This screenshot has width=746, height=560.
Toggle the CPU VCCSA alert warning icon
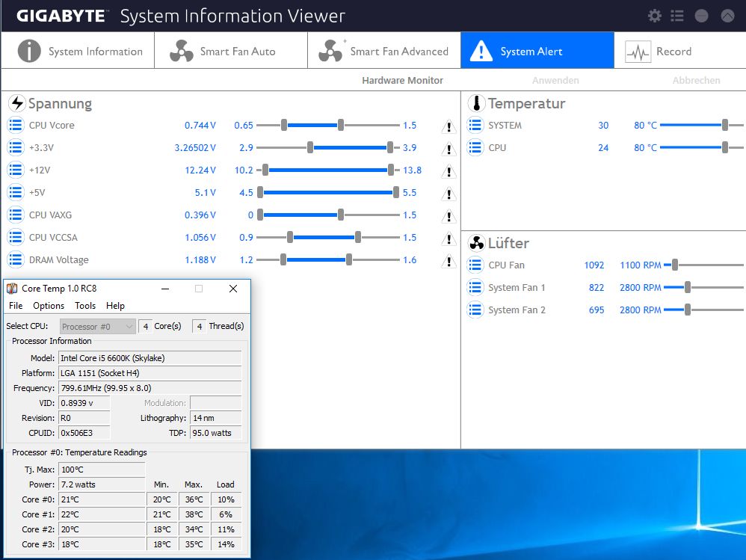[x=448, y=239]
